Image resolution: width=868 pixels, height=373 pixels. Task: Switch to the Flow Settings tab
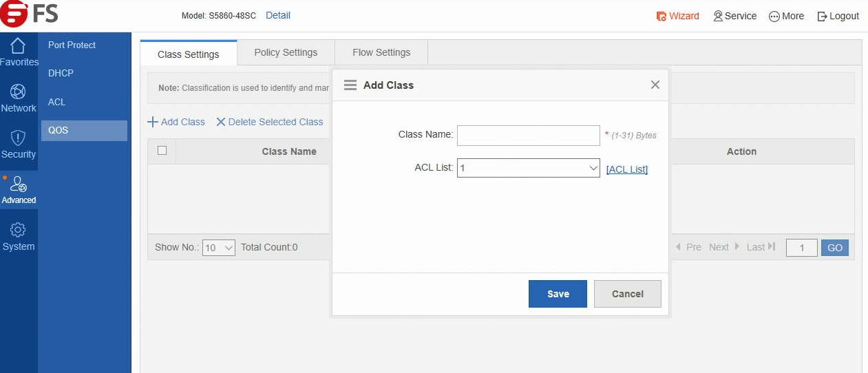tap(381, 52)
